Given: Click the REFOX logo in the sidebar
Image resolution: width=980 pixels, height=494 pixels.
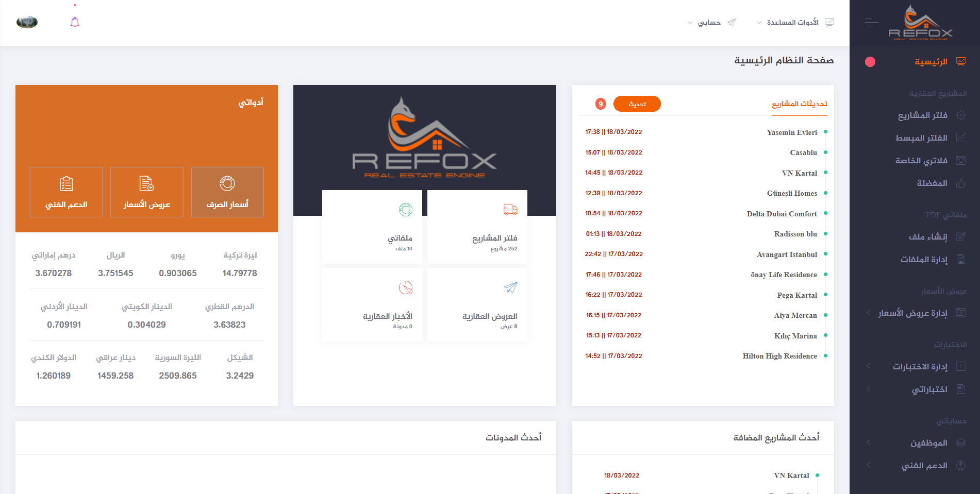Looking at the screenshot, I should [x=920, y=23].
